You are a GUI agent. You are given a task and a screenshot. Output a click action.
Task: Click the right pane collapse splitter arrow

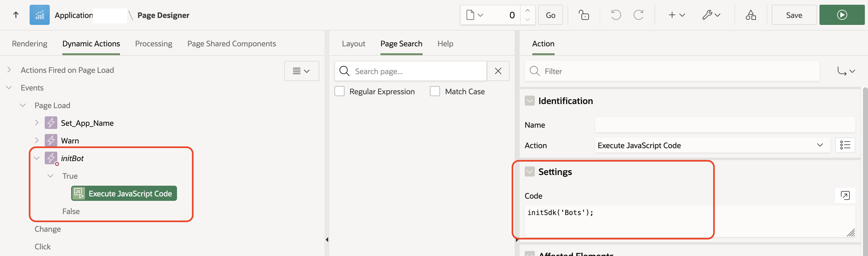pyautogui.click(x=517, y=240)
